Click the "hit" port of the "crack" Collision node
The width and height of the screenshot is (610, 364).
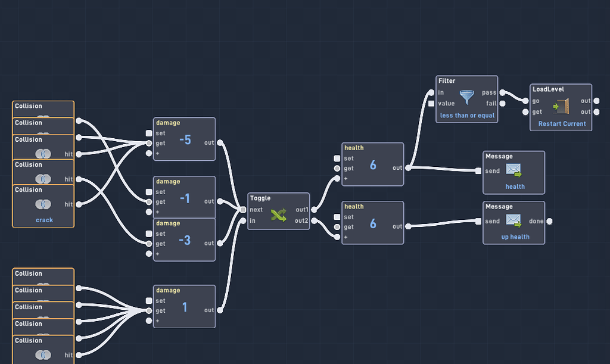coord(79,204)
